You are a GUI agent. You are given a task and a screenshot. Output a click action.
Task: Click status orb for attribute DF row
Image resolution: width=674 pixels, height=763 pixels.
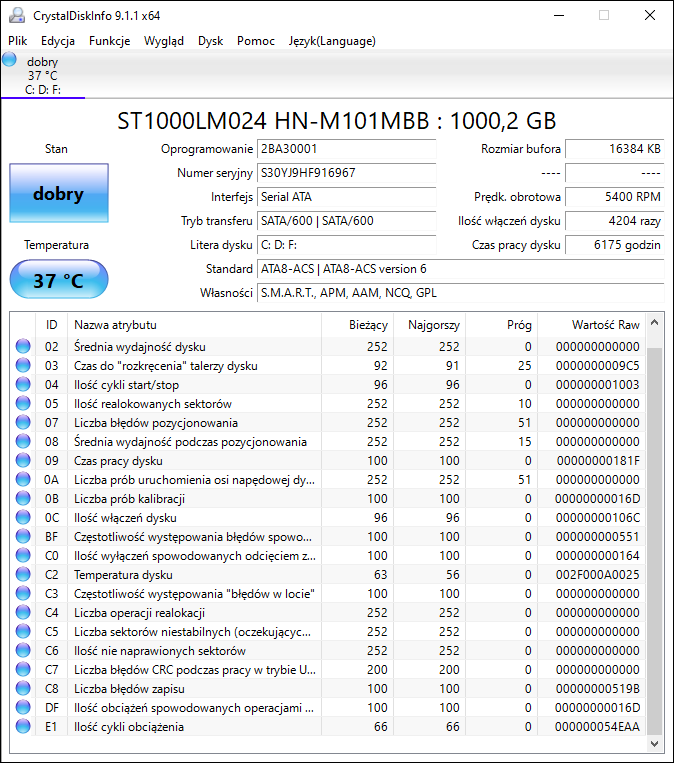[23, 707]
